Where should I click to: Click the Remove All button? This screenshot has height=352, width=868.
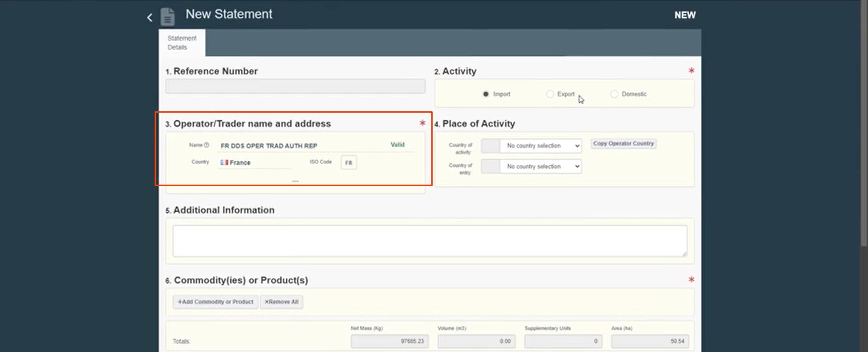pyautogui.click(x=281, y=302)
